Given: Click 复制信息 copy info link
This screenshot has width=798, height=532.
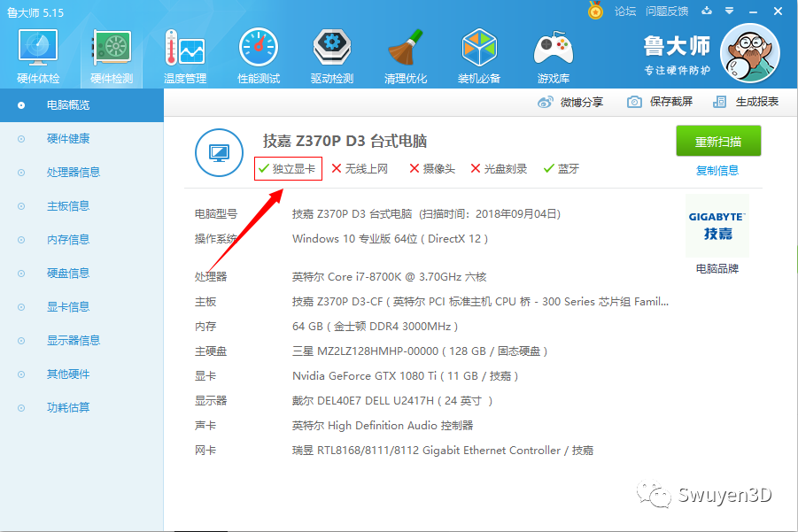Looking at the screenshot, I should point(717,170).
